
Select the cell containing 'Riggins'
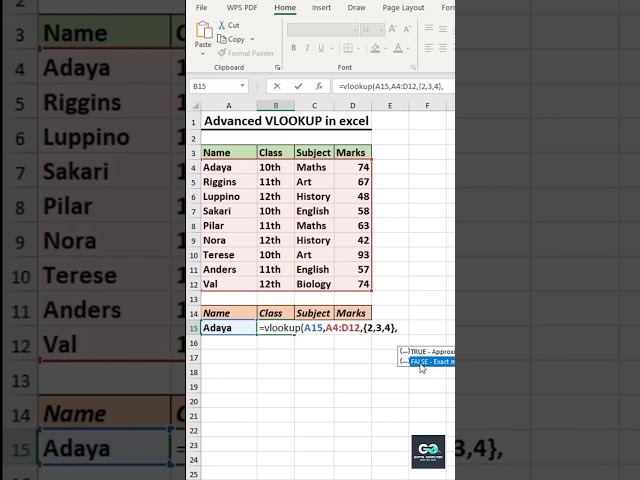[229, 182]
